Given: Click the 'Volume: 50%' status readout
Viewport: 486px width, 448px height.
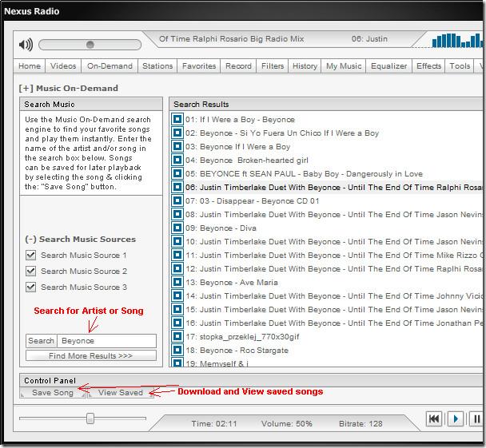Looking at the screenshot, I should [286, 423].
